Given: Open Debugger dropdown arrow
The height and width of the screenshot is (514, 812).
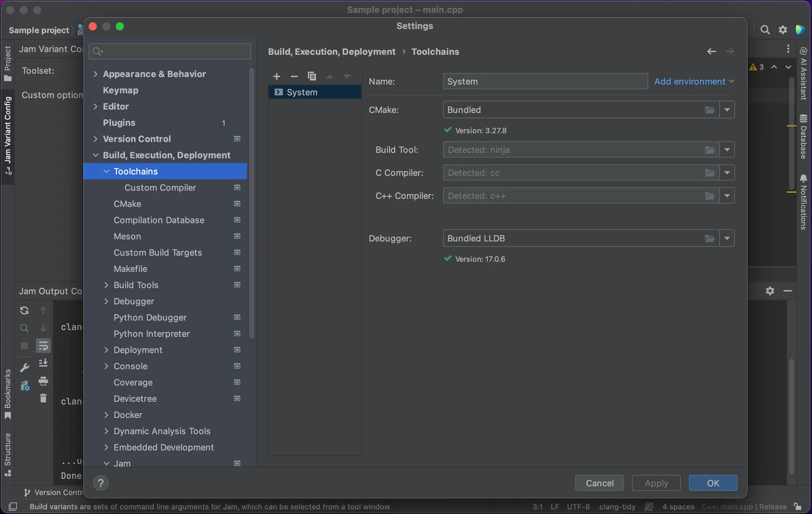Looking at the screenshot, I should [x=727, y=238].
